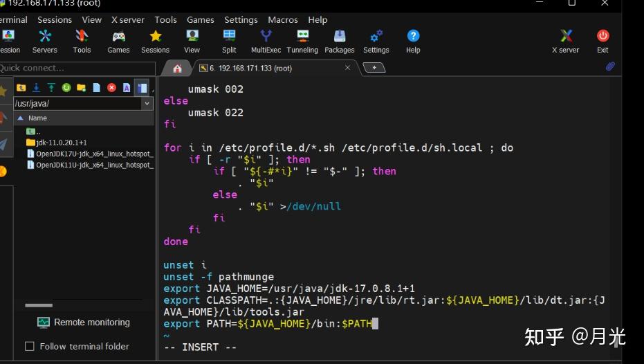Activate Split terminal mode
The width and height of the screenshot is (644, 364).
(229, 42)
